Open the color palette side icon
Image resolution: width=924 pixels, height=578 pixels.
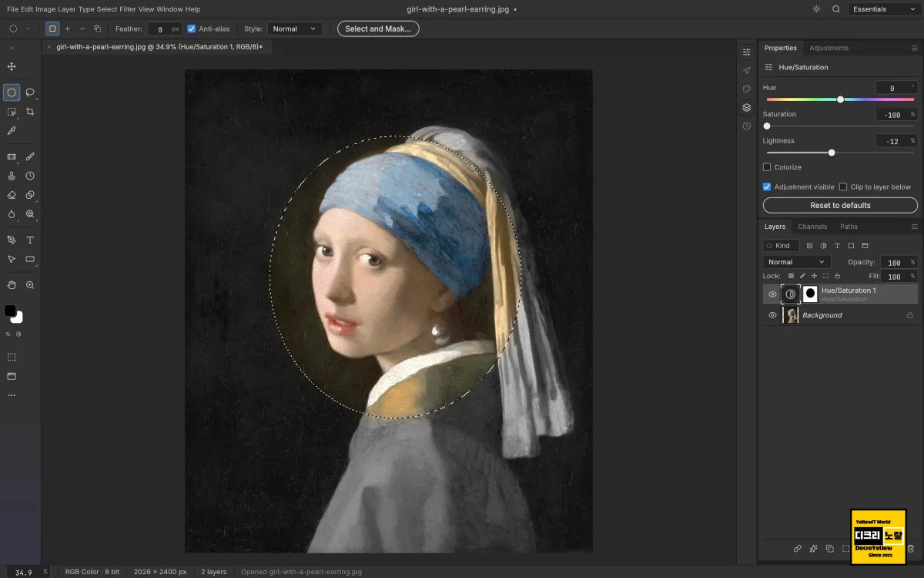coord(746,89)
